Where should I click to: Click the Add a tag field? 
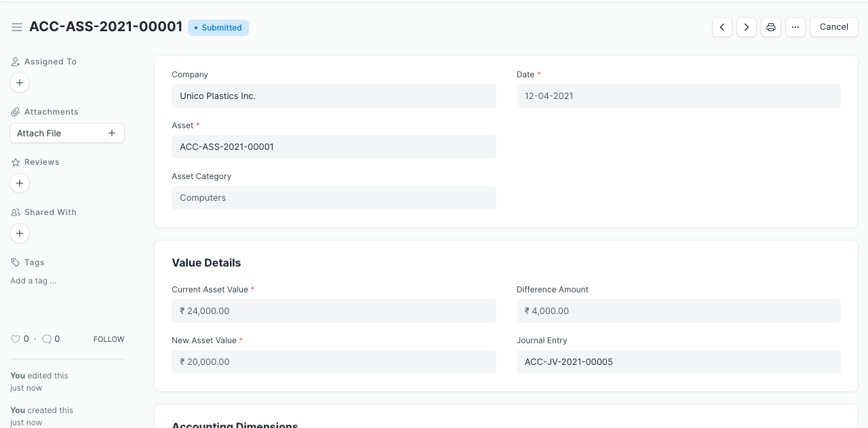point(33,281)
